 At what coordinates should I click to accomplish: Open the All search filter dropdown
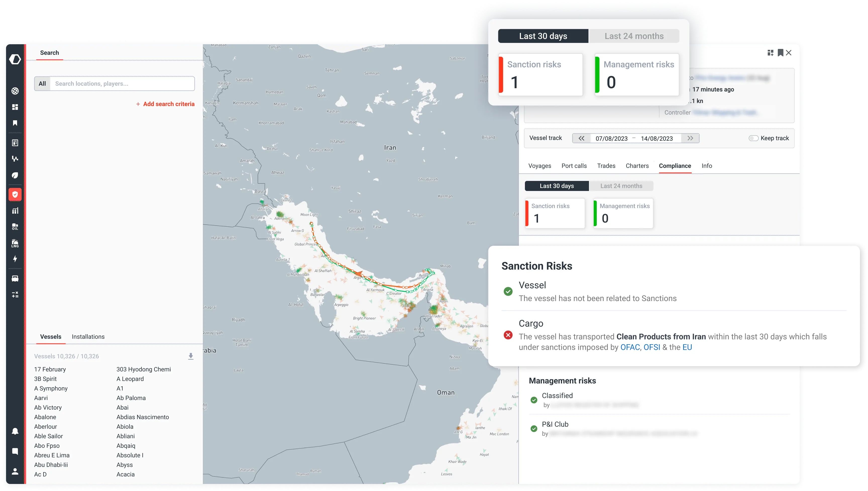42,83
